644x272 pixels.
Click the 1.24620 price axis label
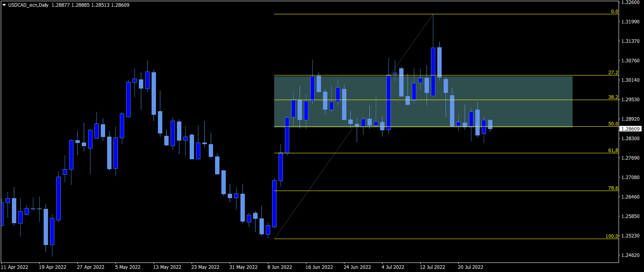point(631,255)
